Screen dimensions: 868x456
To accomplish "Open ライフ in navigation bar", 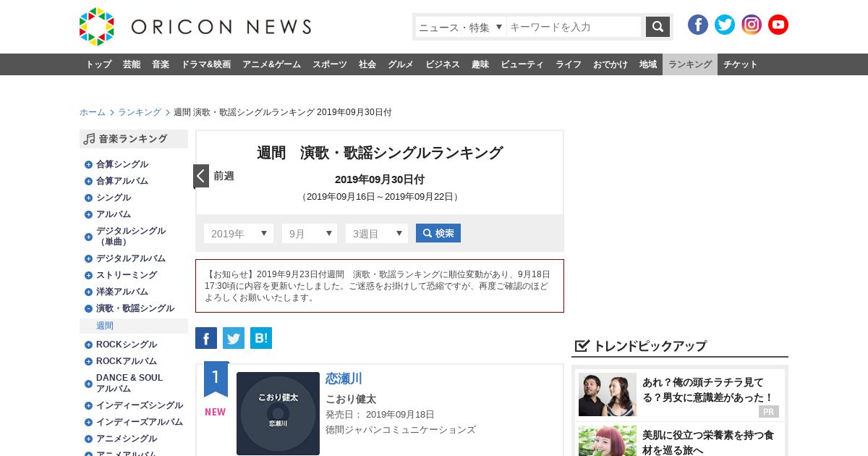I will [x=569, y=64].
